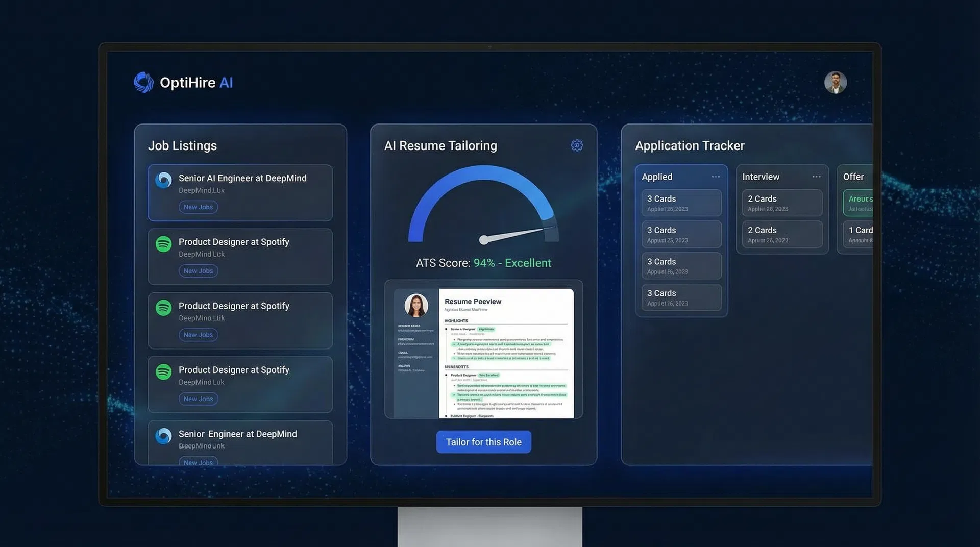The width and height of the screenshot is (980, 547).
Task: Click the Spotify icon on the third Product Designer card
Action: [x=163, y=372]
